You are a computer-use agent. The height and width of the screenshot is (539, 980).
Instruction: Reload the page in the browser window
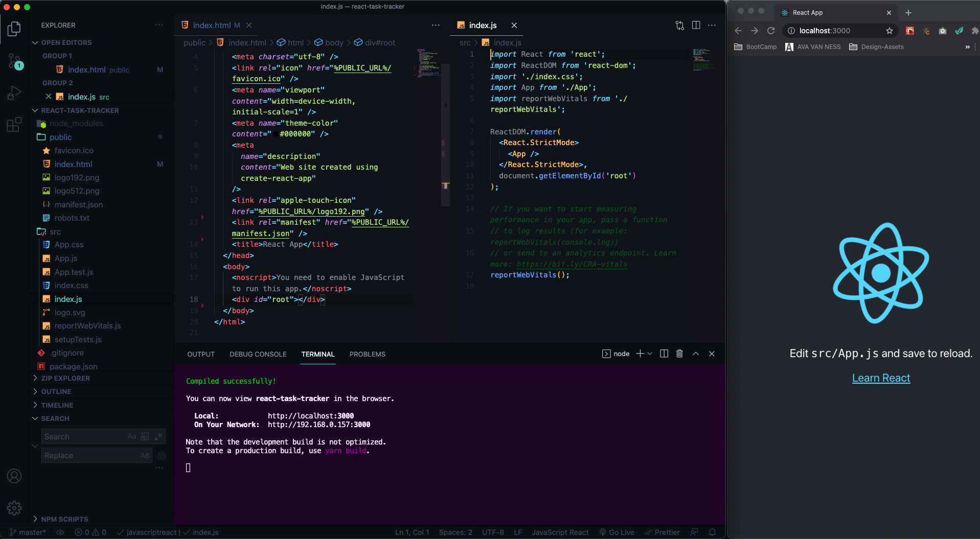(771, 31)
